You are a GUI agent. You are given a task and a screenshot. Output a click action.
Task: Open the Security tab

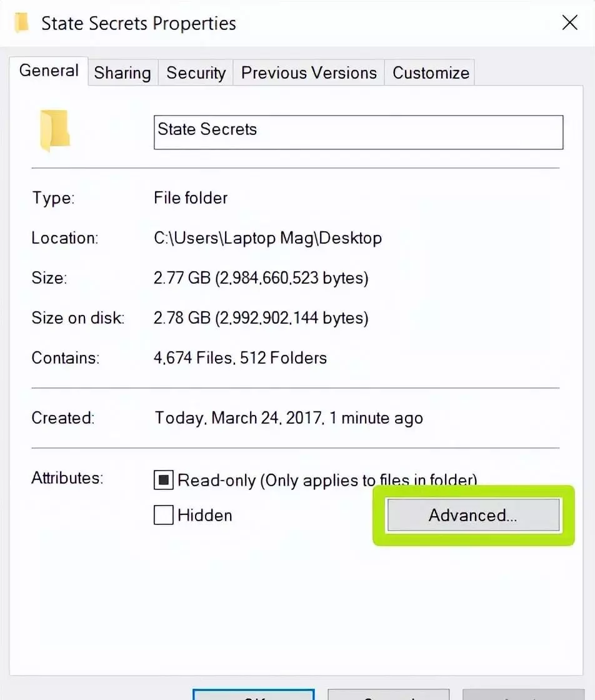pos(196,72)
